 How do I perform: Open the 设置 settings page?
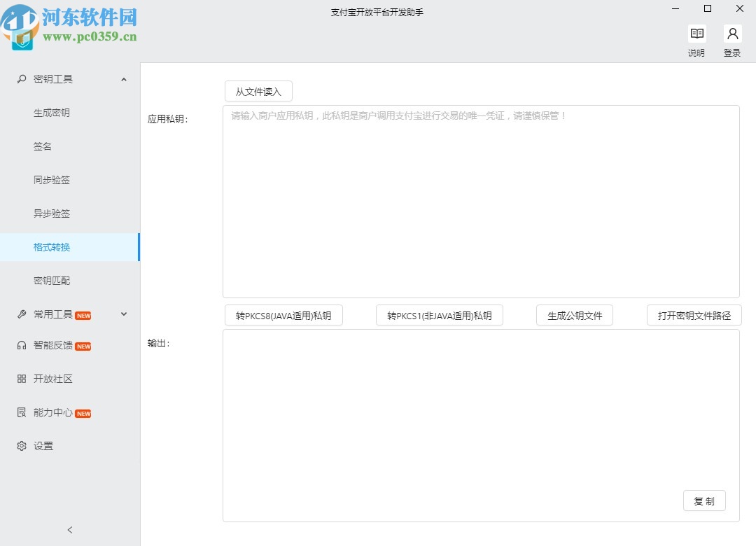coord(21,446)
